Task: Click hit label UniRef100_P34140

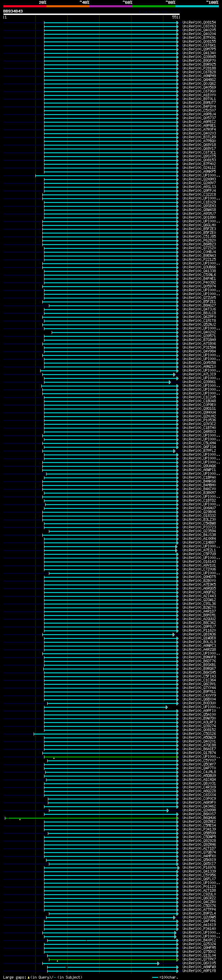Action: (199, 929)
